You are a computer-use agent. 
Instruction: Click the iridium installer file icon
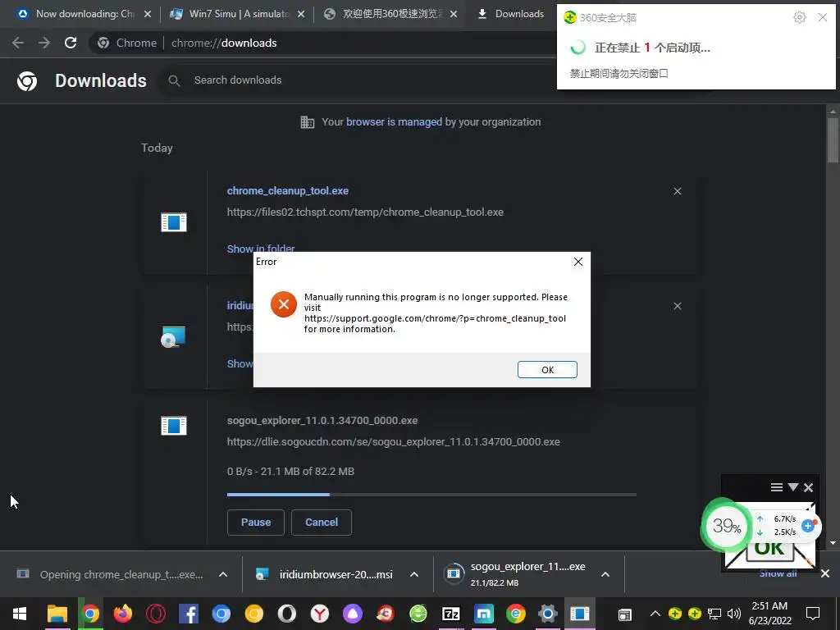[x=173, y=337]
